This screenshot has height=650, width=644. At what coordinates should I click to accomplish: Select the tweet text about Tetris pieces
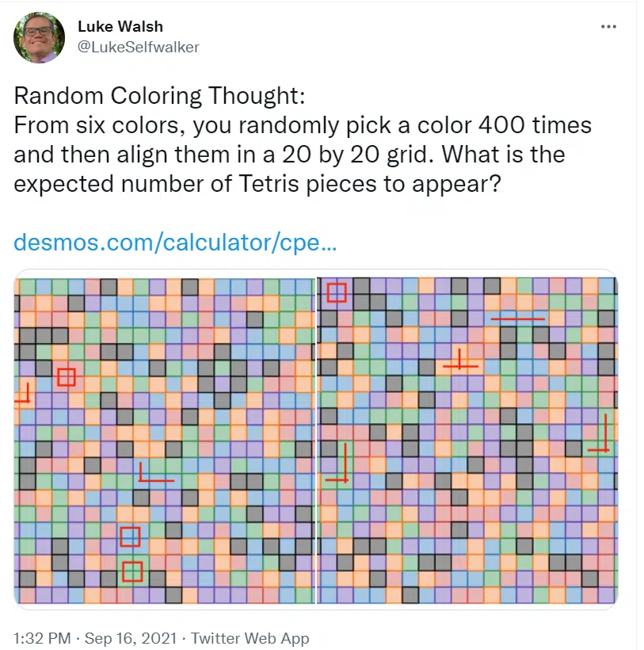click(303, 140)
